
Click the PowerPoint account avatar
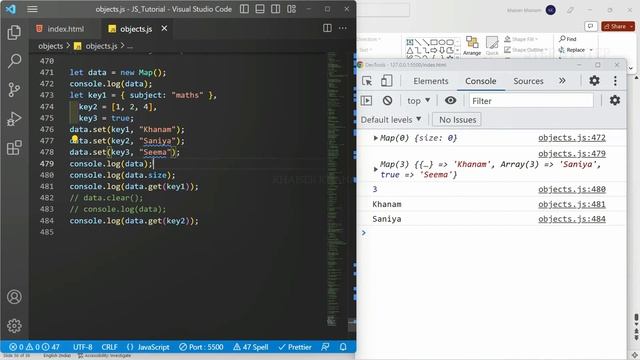[x=551, y=10]
